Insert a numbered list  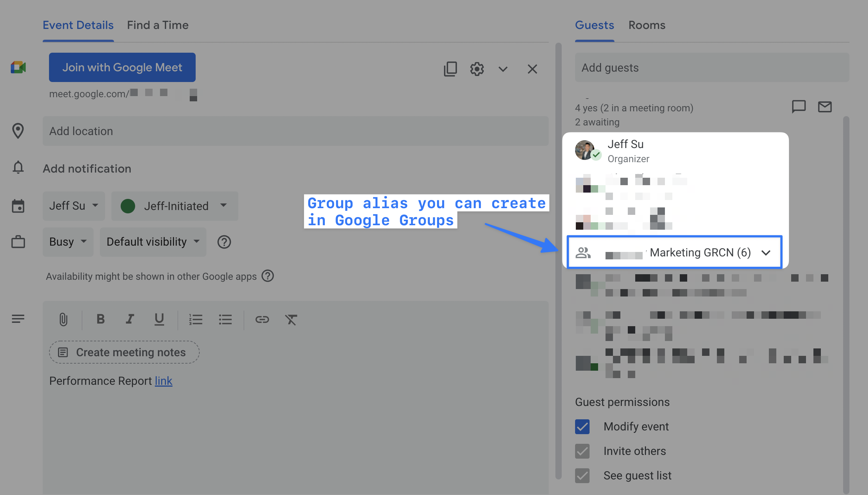196,319
